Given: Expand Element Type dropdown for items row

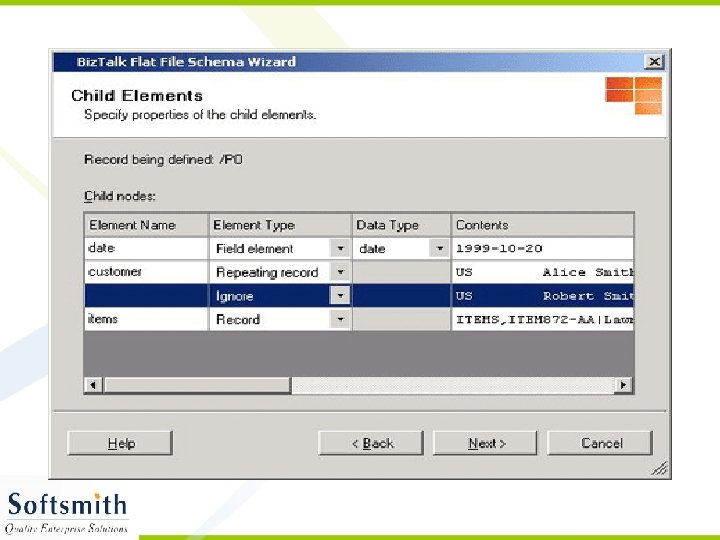Looking at the screenshot, I should (340, 319).
